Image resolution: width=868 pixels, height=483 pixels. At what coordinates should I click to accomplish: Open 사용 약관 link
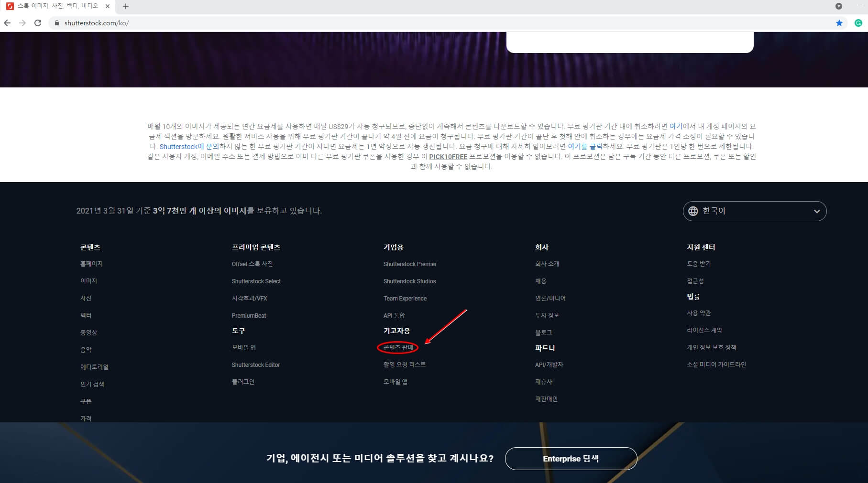pos(699,313)
